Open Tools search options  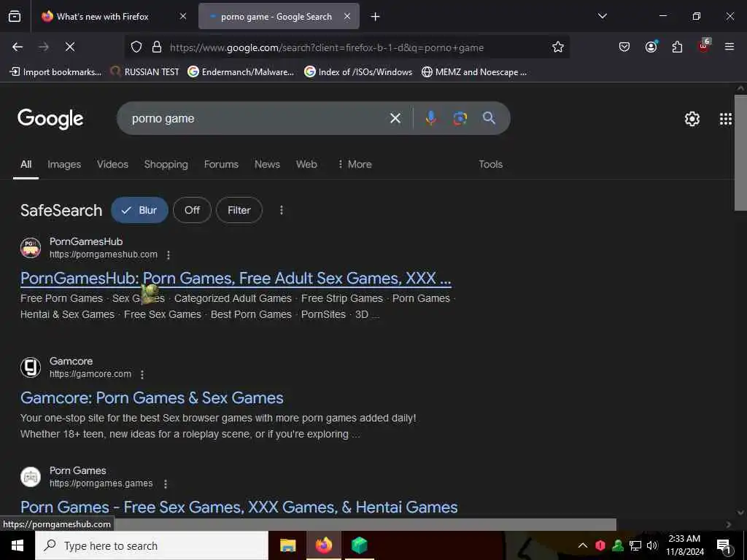coord(491,164)
